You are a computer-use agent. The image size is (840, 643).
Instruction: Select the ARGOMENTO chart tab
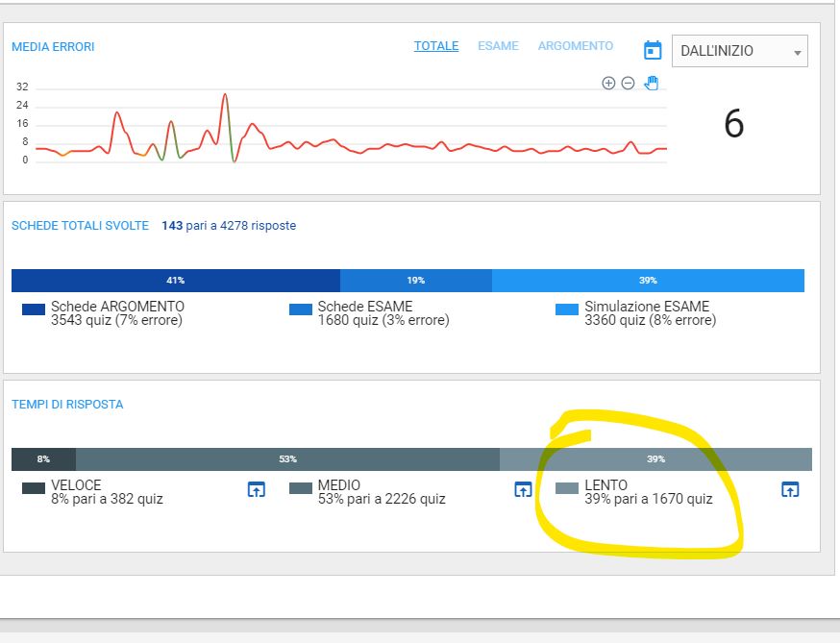[575, 46]
